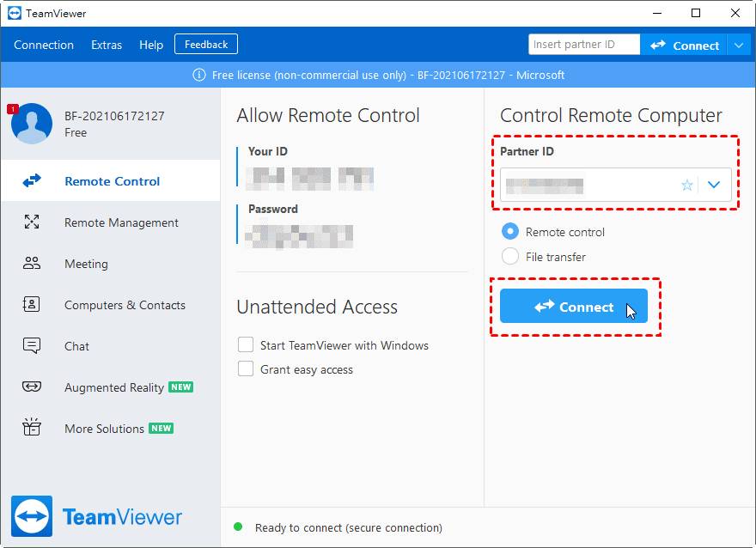Open Computers & Contacts section

click(x=111, y=305)
